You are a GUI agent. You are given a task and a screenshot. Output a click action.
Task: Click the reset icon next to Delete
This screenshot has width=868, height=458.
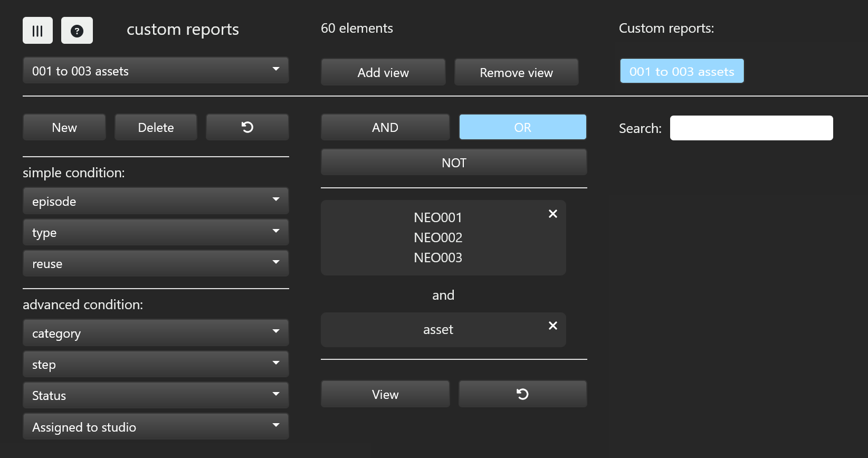tap(247, 127)
